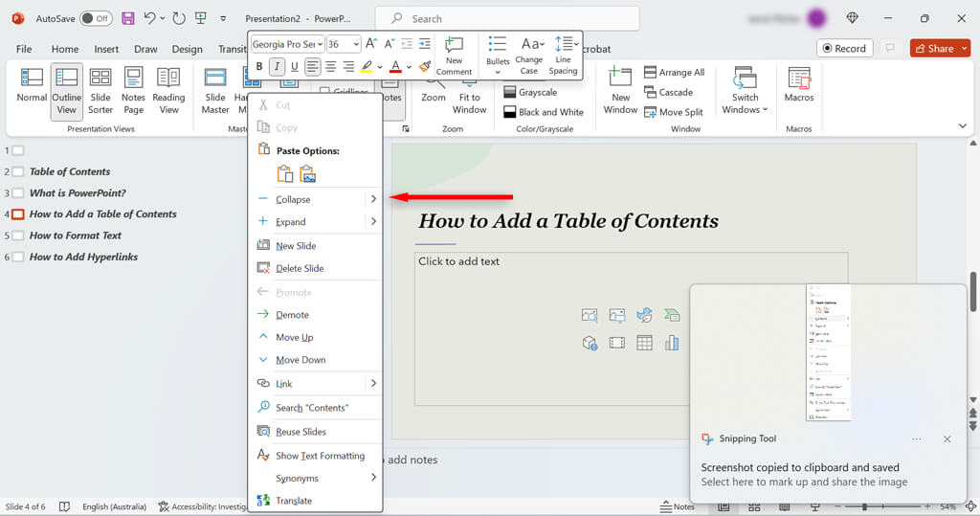
Task: Select "How to Format Text" outline item
Action: pos(76,236)
